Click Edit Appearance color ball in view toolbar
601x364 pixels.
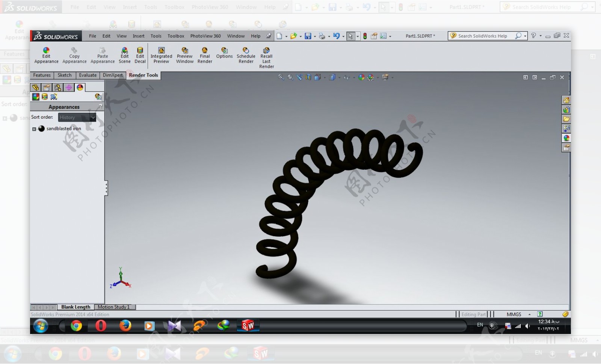click(361, 77)
